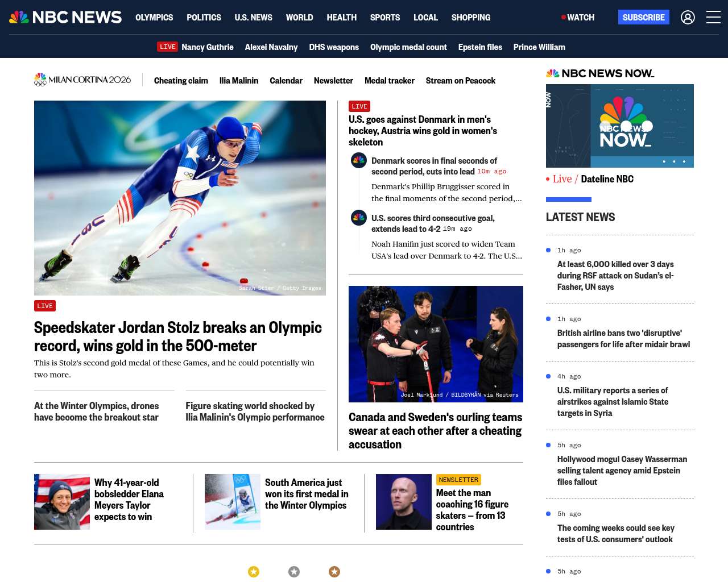Open the Watch live link

coord(578,18)
